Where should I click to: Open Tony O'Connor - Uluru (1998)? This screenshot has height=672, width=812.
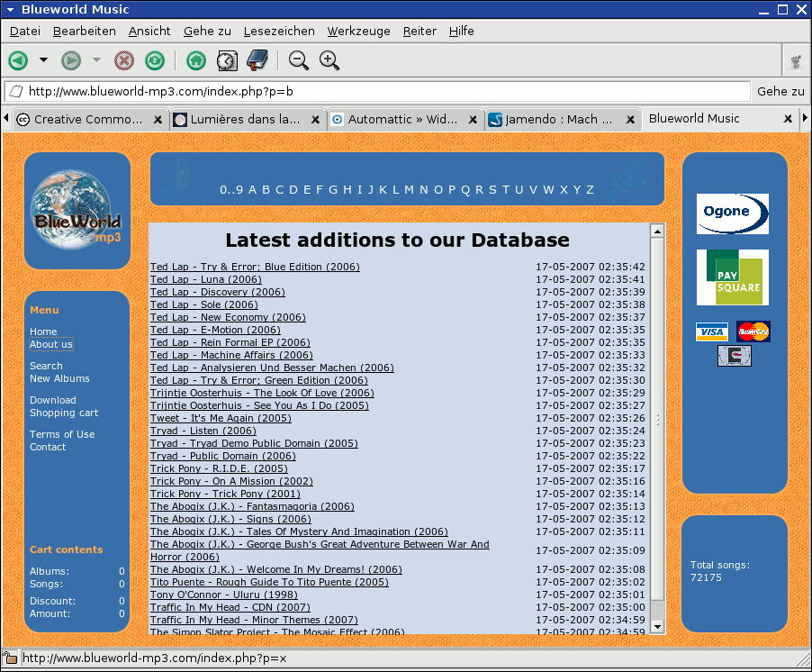pos(224,595)
